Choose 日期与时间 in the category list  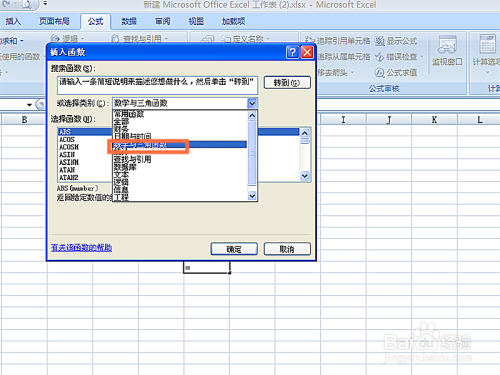pyautogui.click(x=180, y=137)
